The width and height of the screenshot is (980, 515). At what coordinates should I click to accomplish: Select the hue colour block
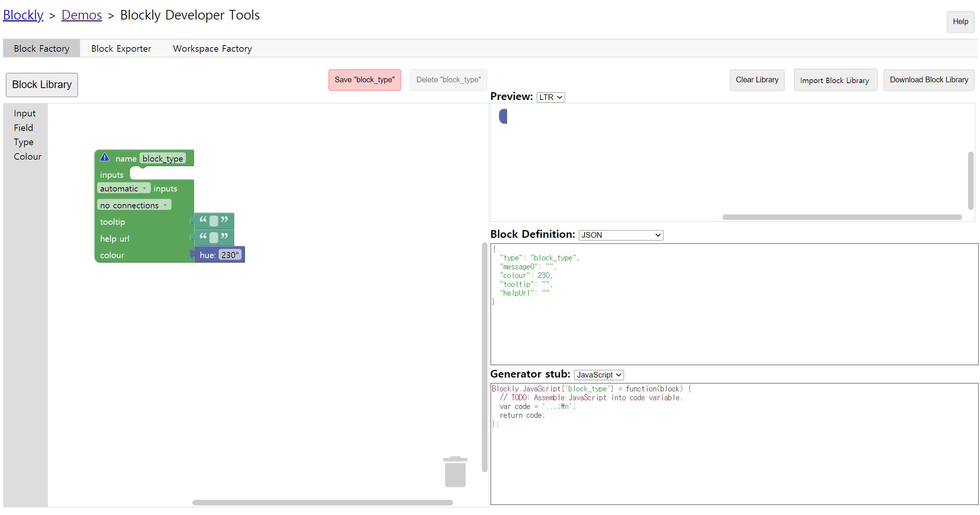point(207,255)
